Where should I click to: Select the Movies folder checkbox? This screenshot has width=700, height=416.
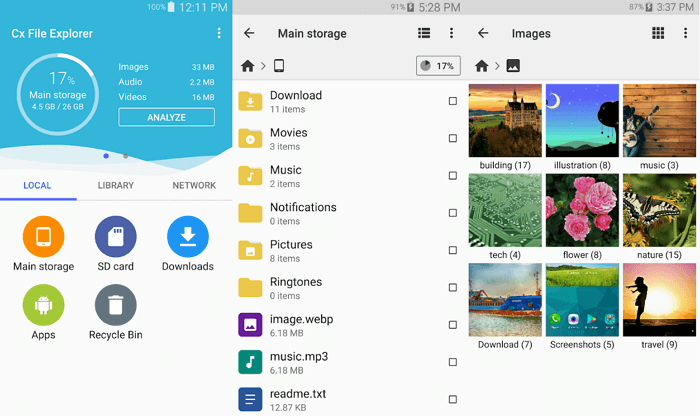(452, 138)
